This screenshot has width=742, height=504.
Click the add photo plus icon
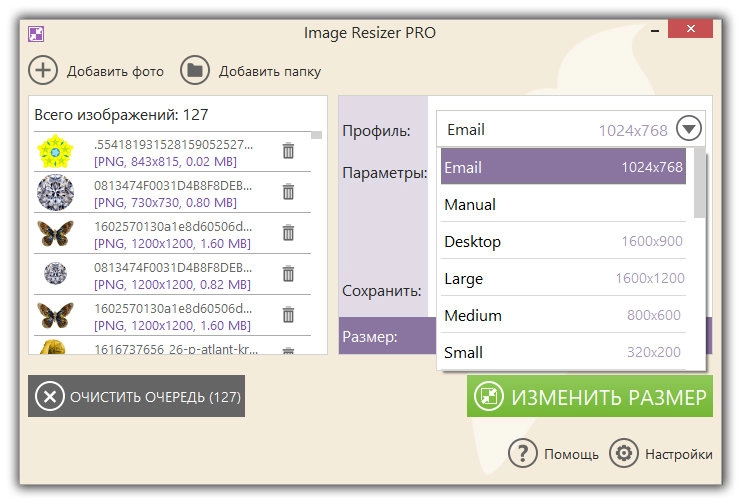point(43,70)
